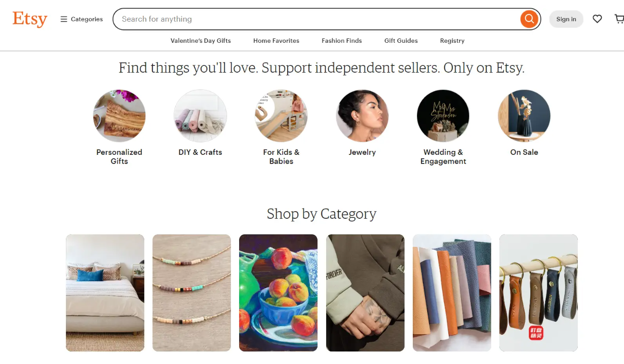Open the On Sale circle image
This screenshot has width=624, height=364.
point(524,116)
